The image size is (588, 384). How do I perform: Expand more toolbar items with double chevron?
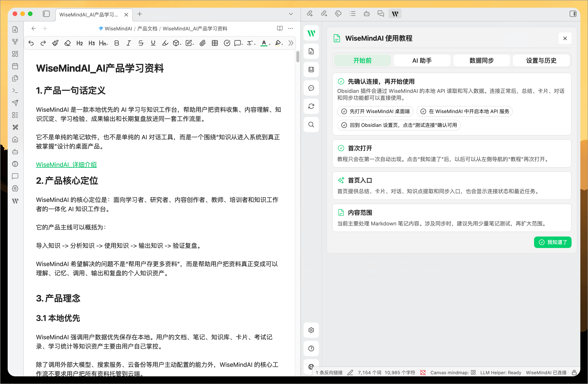(291, 43)
